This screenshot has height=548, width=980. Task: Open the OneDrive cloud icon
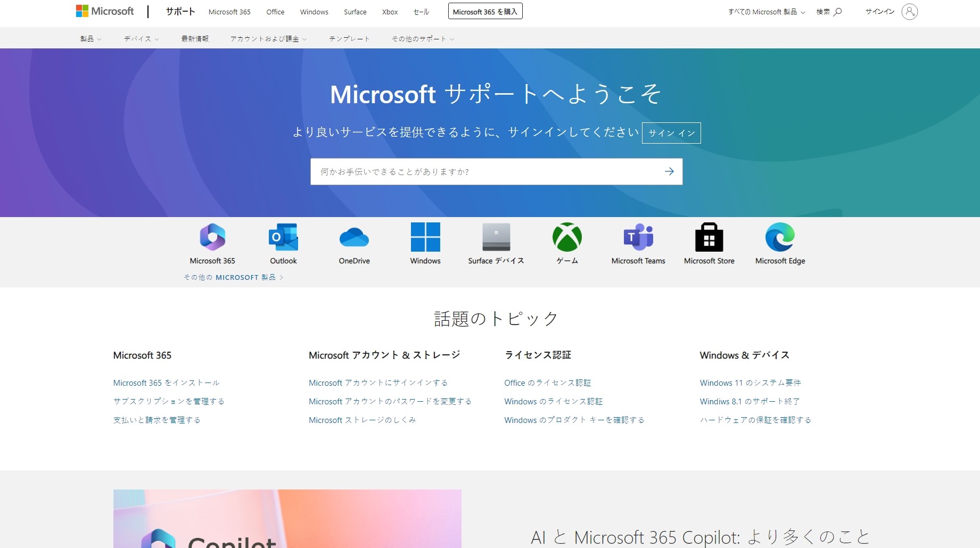[x=354, y=237]
